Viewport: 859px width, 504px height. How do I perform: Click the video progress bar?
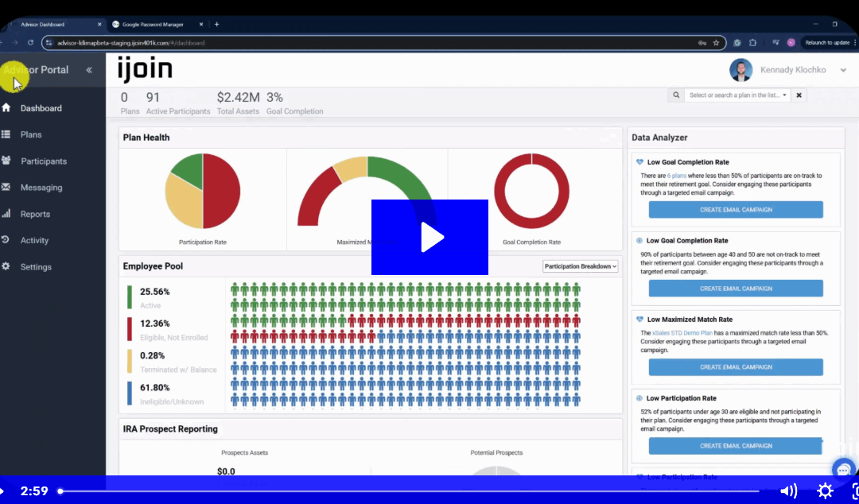pos(410,491)
